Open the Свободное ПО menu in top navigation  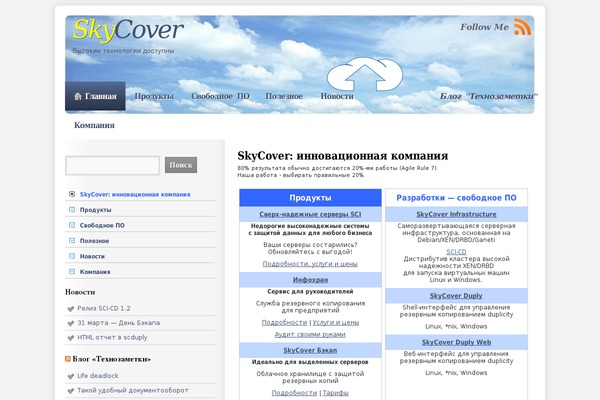[220, 96]
